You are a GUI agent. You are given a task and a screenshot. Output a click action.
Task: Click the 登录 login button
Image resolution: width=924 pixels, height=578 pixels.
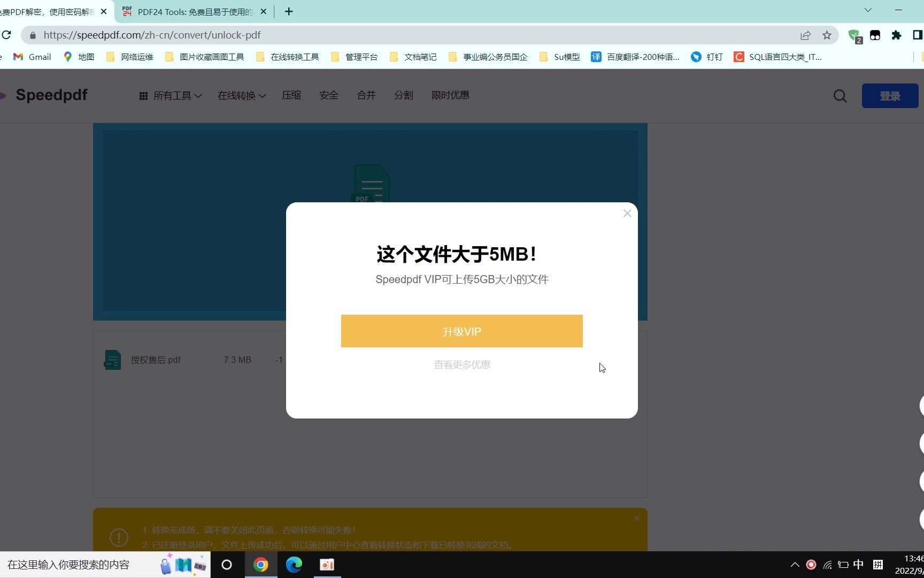pyautogui.click(x=890, y=96)
